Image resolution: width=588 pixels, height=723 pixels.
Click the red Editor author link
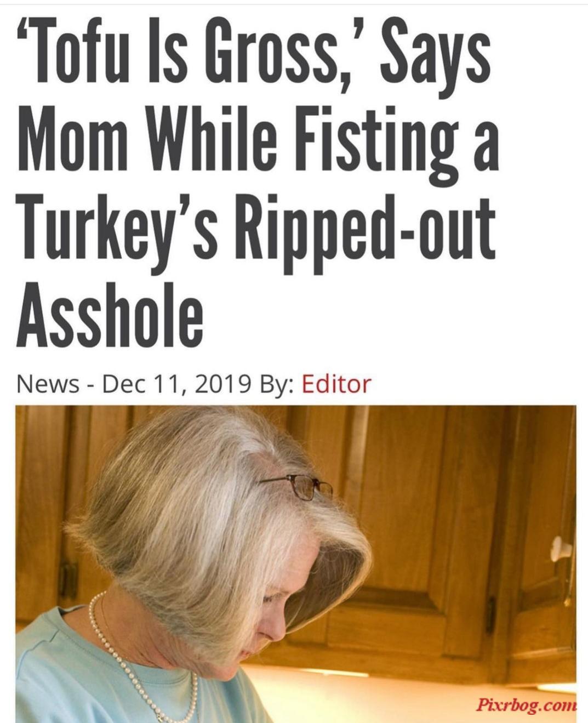coord(336,384)
